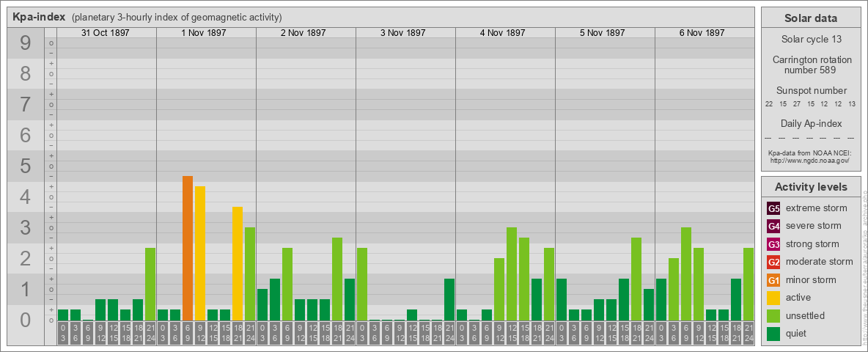This screenshot has height=352, width=868.
Task: Click the bar for 2 Nov 18-21h
Action: (x=337, y=279)
